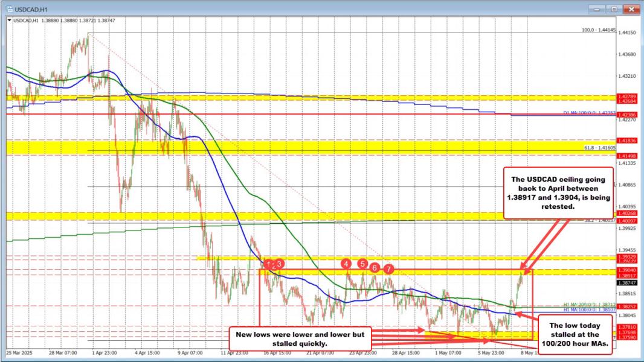Click the '25 Mar 2025' date axis label
Viewport: 644px width, 362px height.
click(19, 352)
